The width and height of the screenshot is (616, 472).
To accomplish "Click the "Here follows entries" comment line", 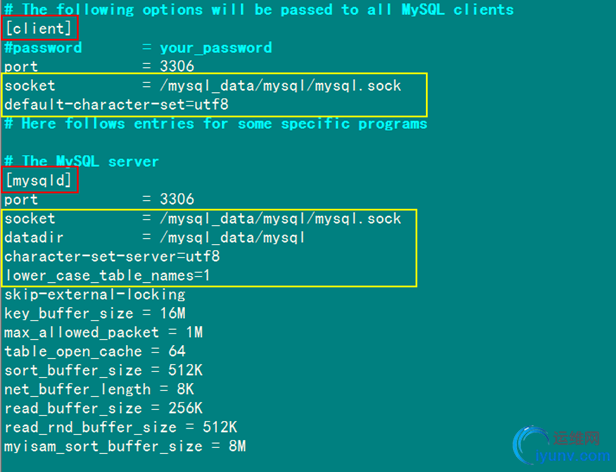I will pos(216,123).
